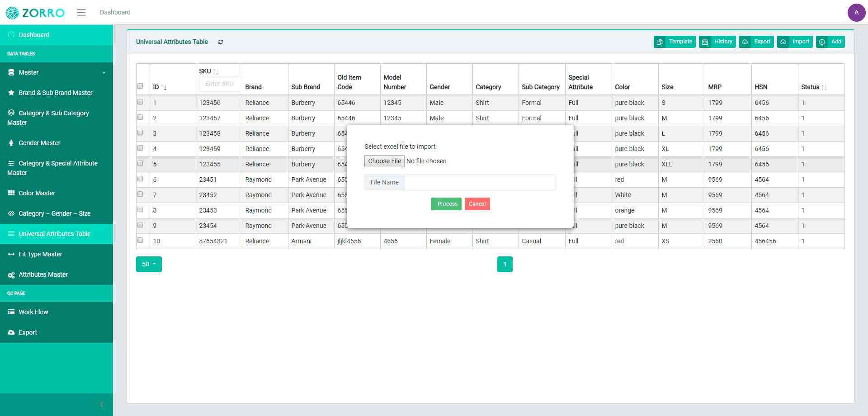Go to page 1 in pagination

[505, 264]
